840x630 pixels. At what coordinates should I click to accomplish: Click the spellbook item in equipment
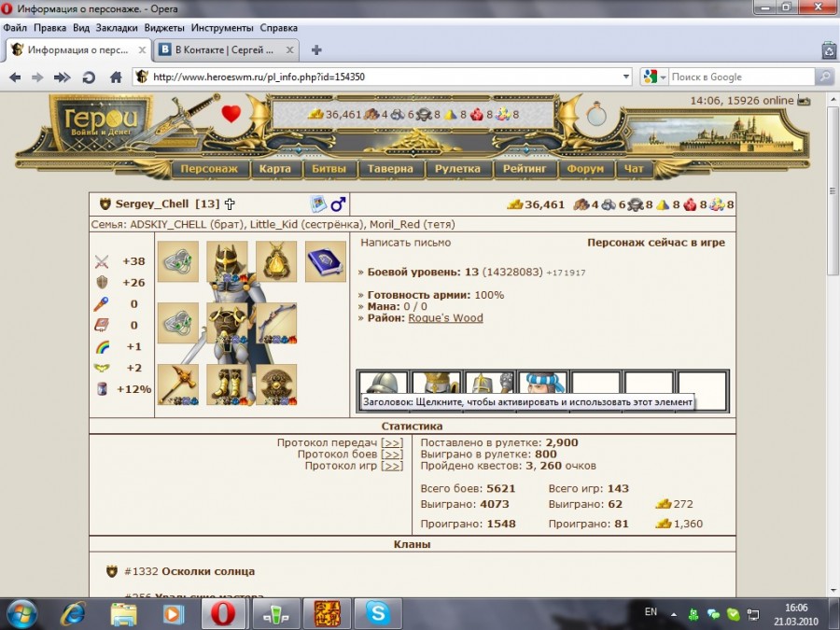coord(326,261)
